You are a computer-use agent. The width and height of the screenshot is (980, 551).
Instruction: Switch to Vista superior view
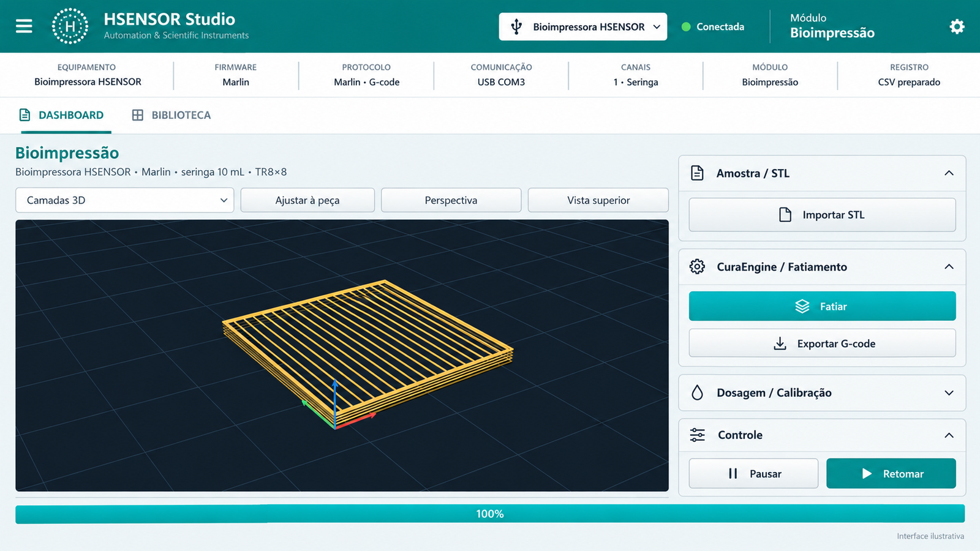598,200
